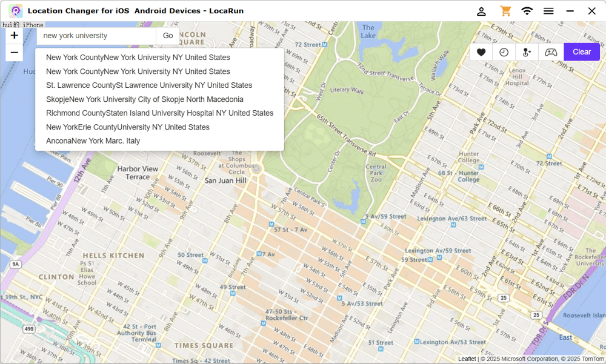The image size is (606, 364).
Task: Click The Lake label in Central Park
Action: [x=368, y=31]
